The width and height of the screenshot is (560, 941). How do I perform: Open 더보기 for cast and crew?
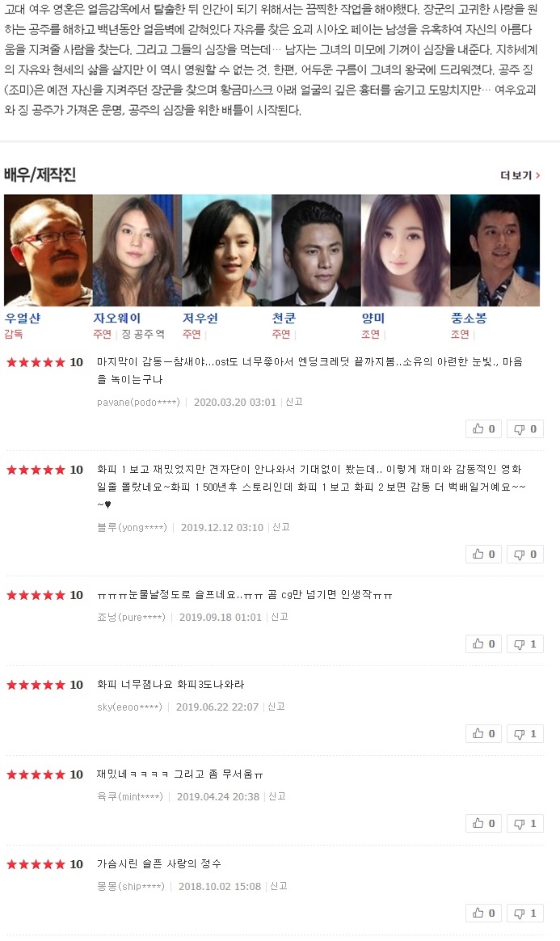(520, 175)
